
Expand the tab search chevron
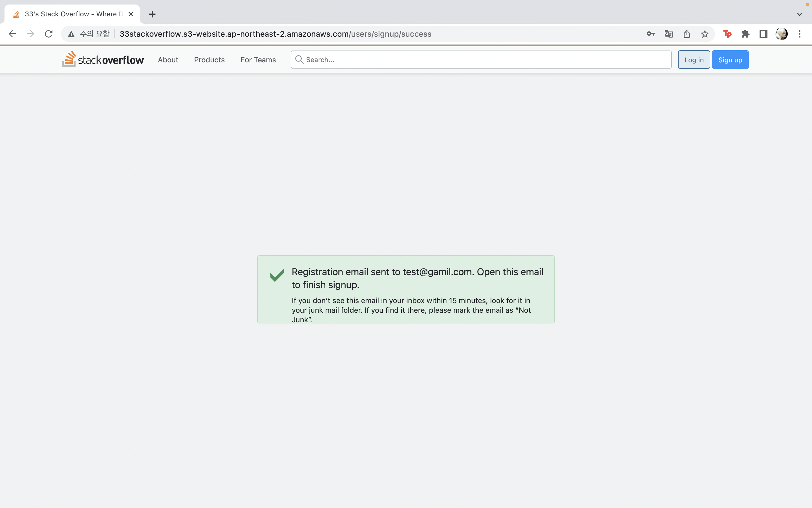(x=800, y=14)
